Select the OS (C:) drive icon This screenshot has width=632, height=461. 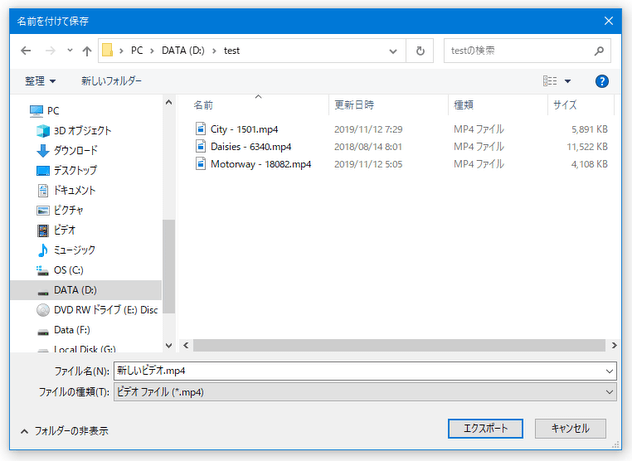[43, 270]
